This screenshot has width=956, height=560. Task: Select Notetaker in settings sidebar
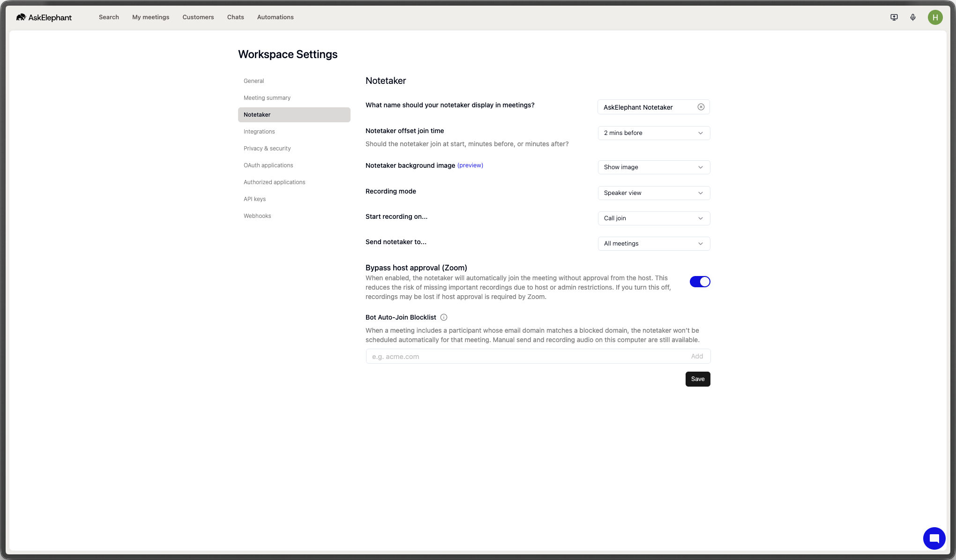(294, 115)
